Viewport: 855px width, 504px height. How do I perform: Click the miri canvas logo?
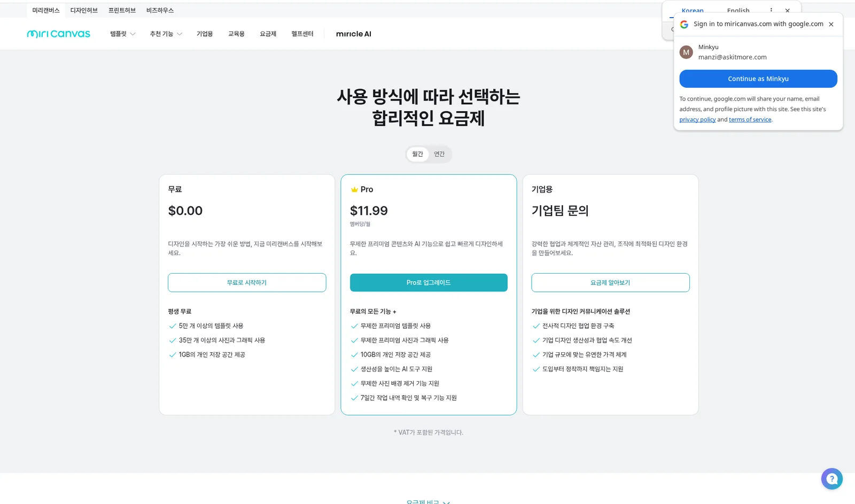(x=59, y=34)
